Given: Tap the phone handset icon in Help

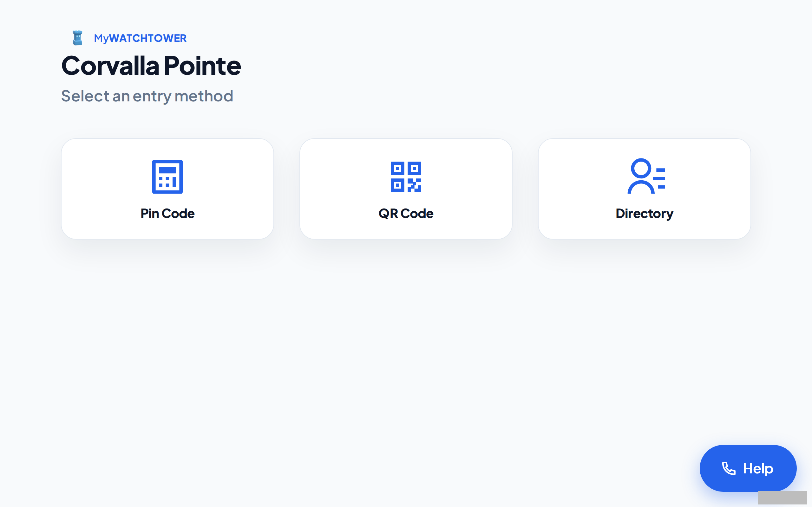Looking at the screenshot, I should 729,468.
